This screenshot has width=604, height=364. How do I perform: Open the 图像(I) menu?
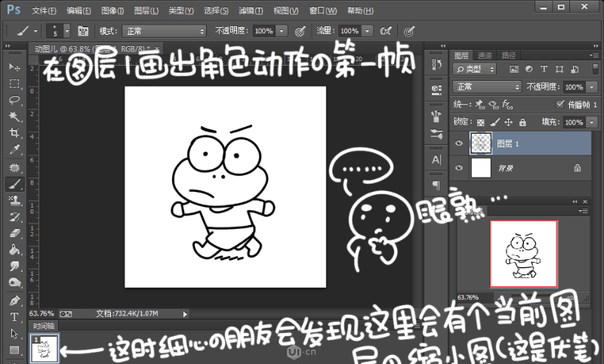point(112,11)
